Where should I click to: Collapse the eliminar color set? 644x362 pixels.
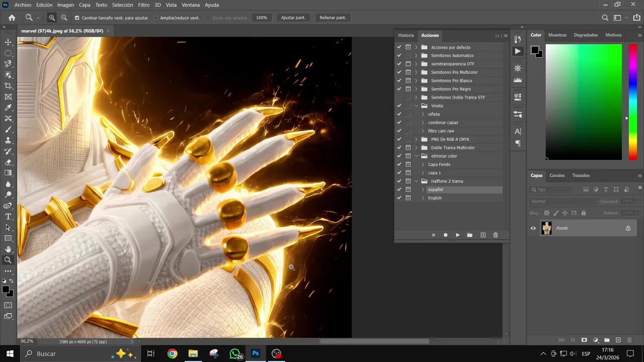click(416, 156)
